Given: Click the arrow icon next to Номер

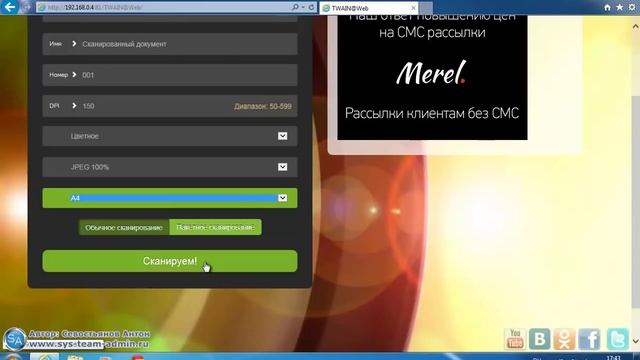Looking at the screenshot, I should tap(74, 75).
